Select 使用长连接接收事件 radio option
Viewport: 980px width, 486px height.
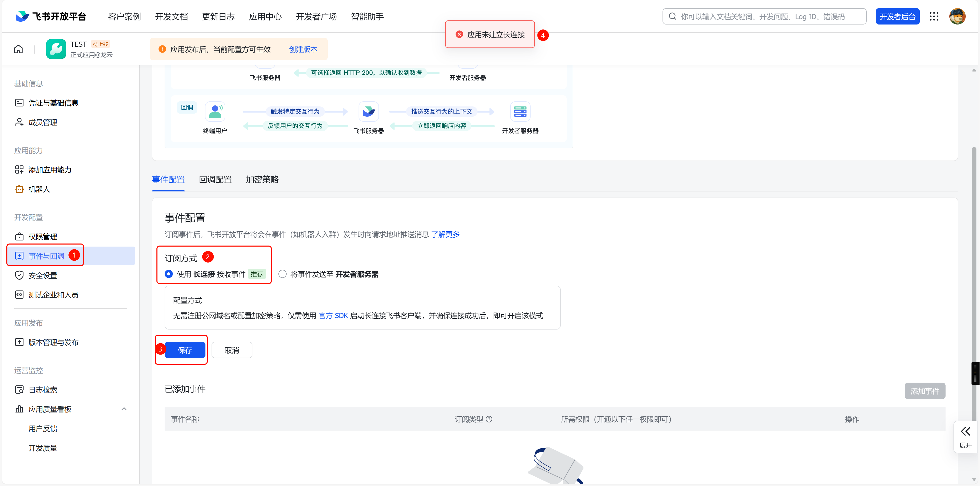(x=168, y=274)
